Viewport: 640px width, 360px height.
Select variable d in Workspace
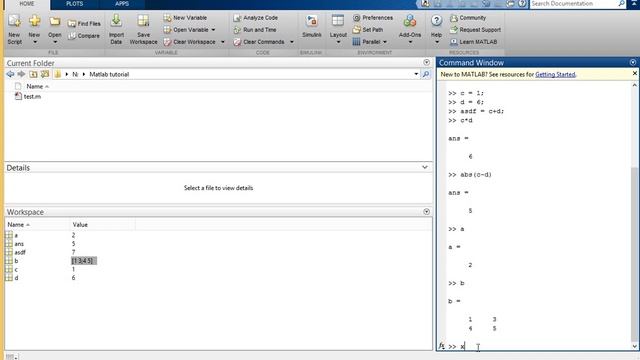point(16,278)
